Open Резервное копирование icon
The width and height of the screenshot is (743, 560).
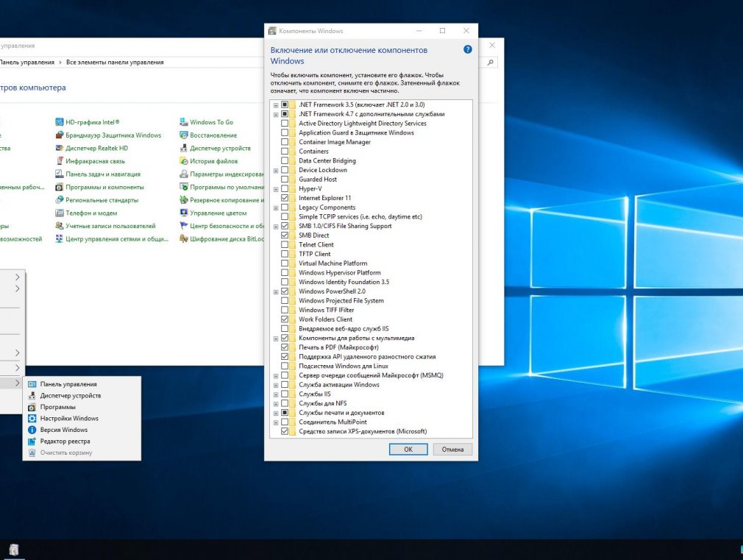click(x=184, y=200)
